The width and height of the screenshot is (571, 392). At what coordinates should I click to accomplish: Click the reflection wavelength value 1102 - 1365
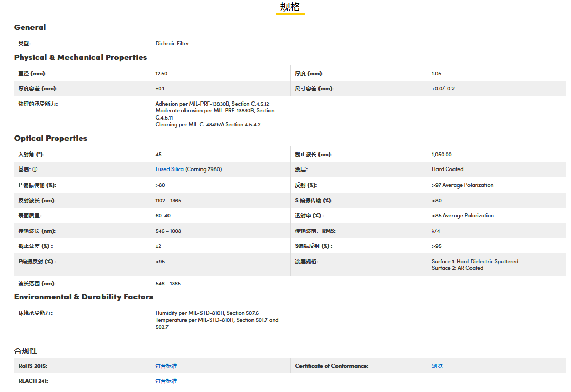click(x=168, y=201)
